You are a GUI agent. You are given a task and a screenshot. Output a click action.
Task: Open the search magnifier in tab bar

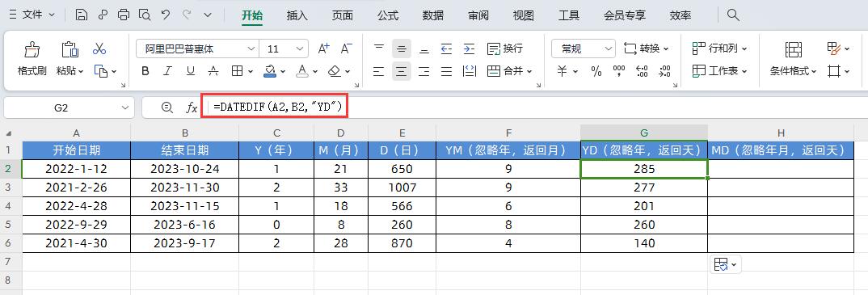click(x=734, y=15)
